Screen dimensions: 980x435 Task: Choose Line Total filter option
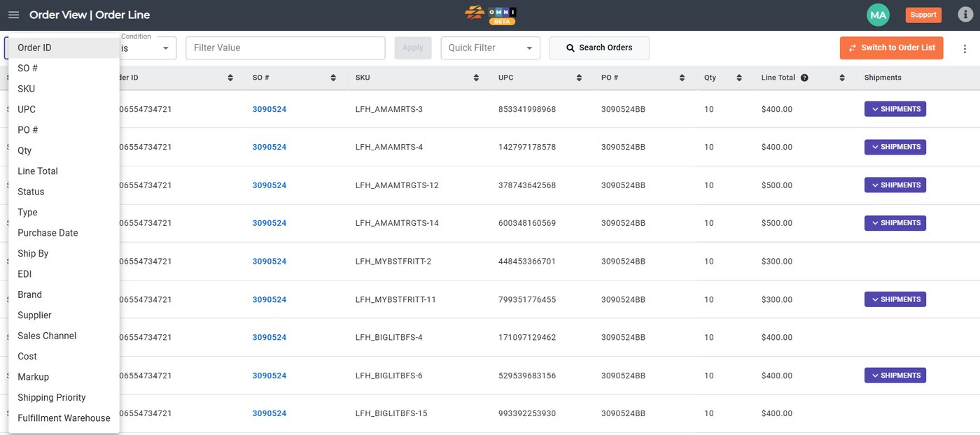click(64, 171)
